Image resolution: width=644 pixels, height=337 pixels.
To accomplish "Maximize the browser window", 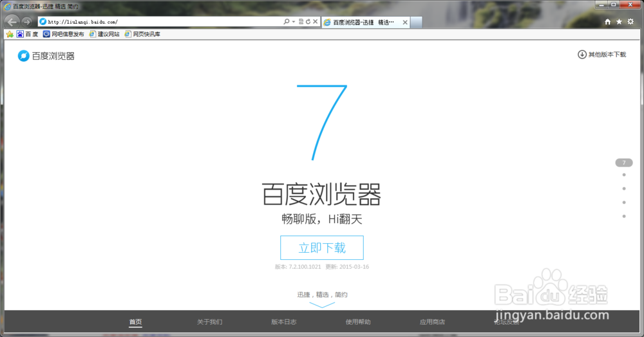I will coord(614,5).
